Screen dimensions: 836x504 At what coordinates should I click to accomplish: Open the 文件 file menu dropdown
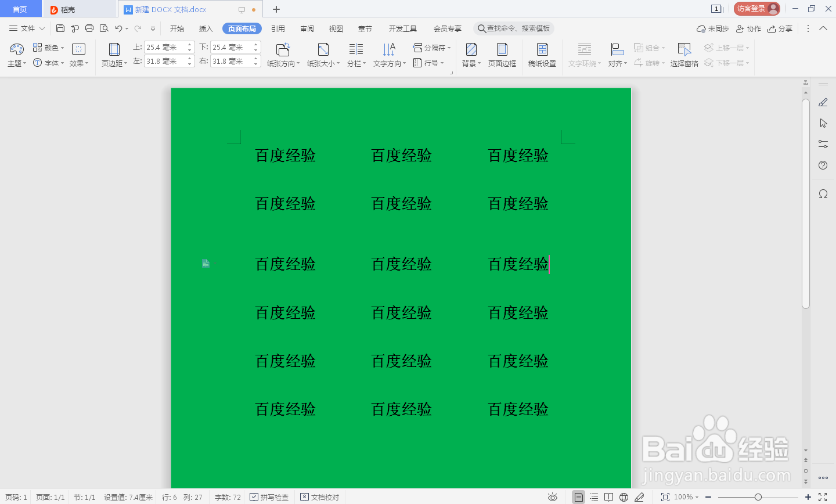click(x=27, y=28)
